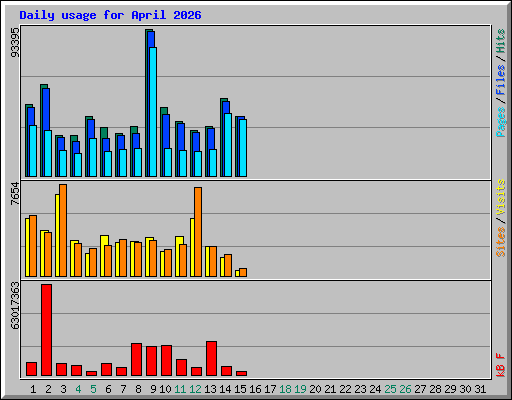Click day 16 on the x-axis
The width and height of the screenshot is (512, 400).
pyautogui.click(x=255, y=389)
